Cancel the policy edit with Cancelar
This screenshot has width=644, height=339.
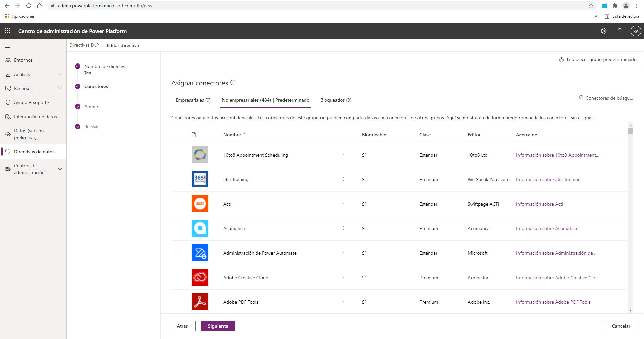[x=621, y=326]
